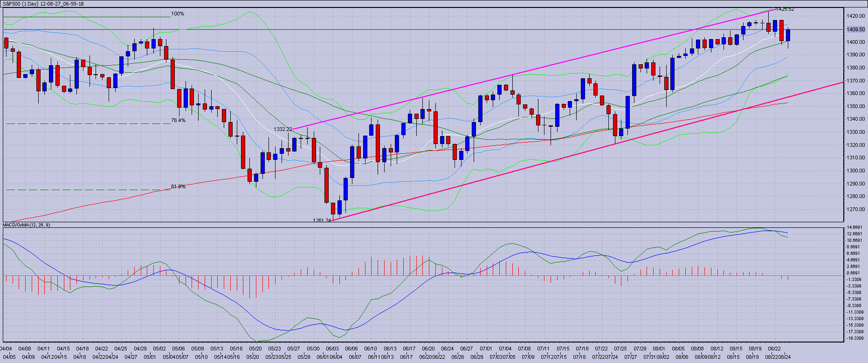Click the 1420.00 price axis label
The width and height of the screenshot is (868, 363).
click(856, 16)
